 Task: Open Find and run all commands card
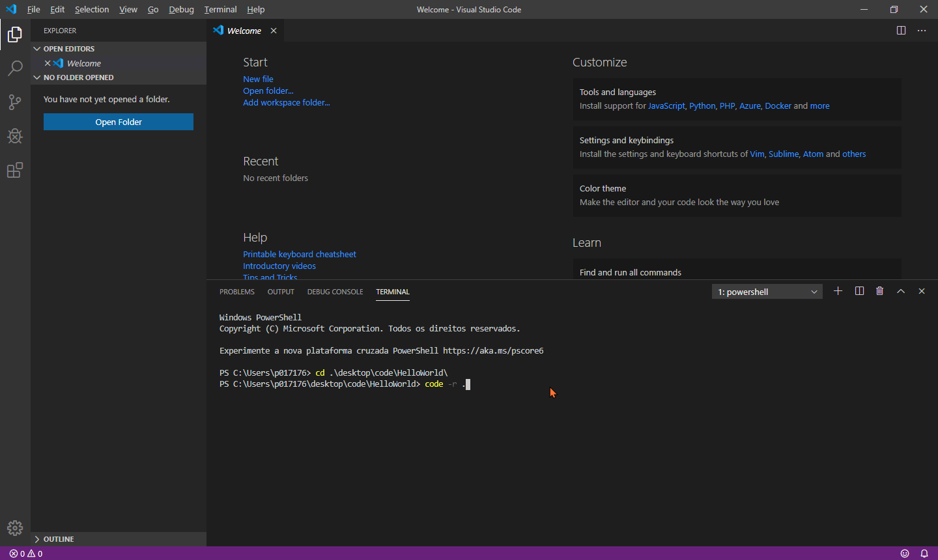pos(737,270)
